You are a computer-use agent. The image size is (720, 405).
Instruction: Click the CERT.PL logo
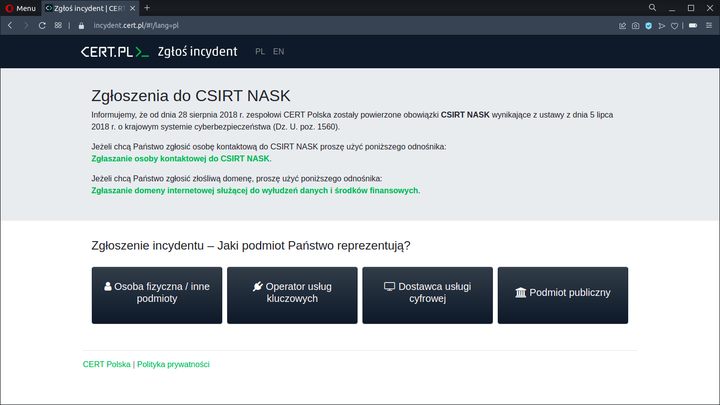pos(115,52)
